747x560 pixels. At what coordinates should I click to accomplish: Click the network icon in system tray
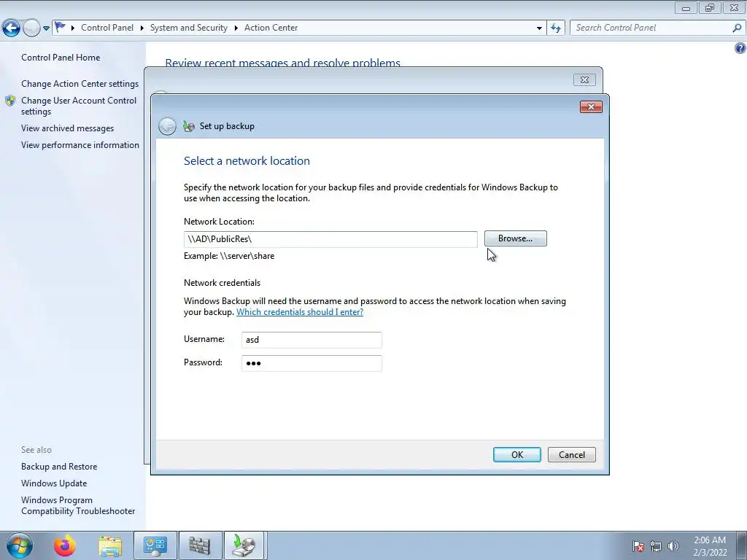pos(656,546)
